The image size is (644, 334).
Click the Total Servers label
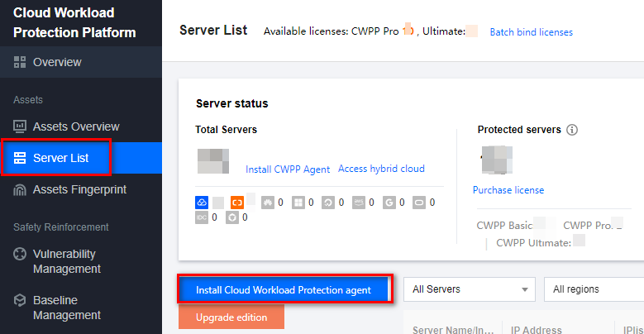[x=226, y=130]
